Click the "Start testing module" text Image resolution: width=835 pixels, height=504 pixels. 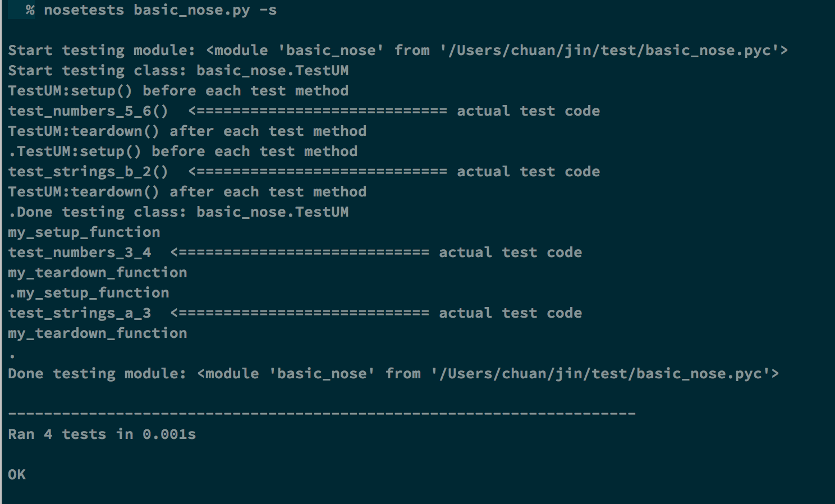[101, 51]
